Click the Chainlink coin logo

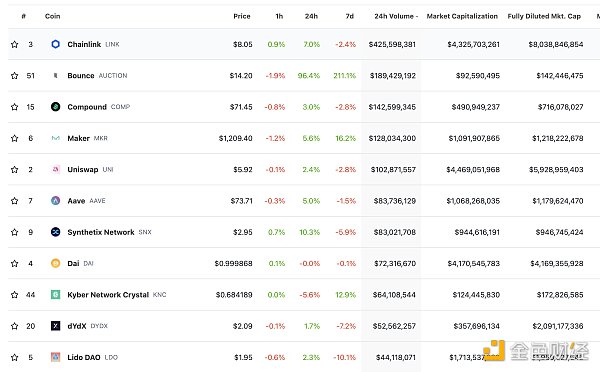click(x=55, y=44)
